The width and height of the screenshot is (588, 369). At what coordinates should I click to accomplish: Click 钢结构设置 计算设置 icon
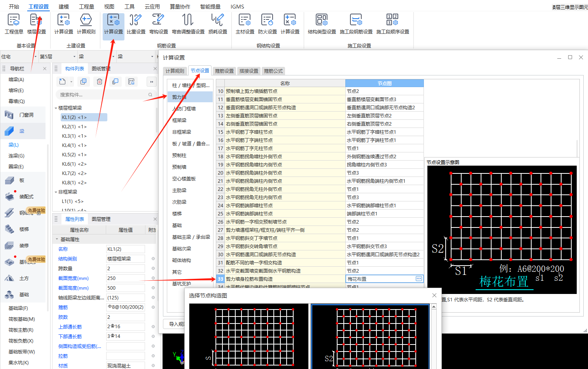tap(290, 24)
